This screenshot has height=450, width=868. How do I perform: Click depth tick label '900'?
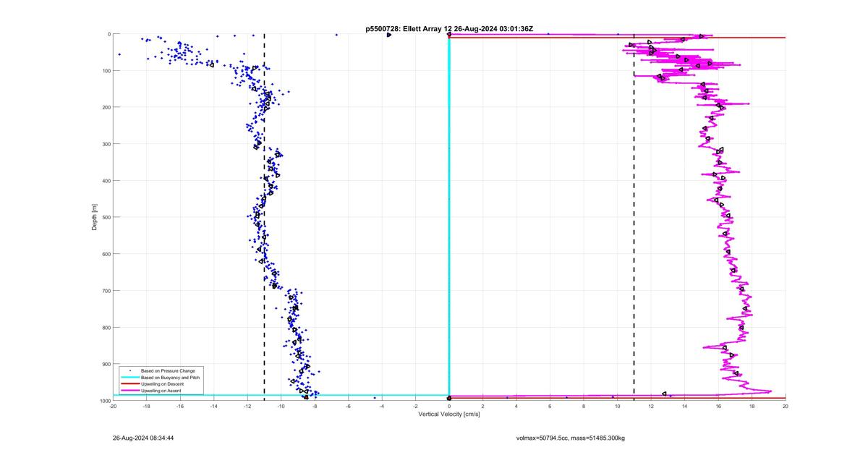(105, 364)
